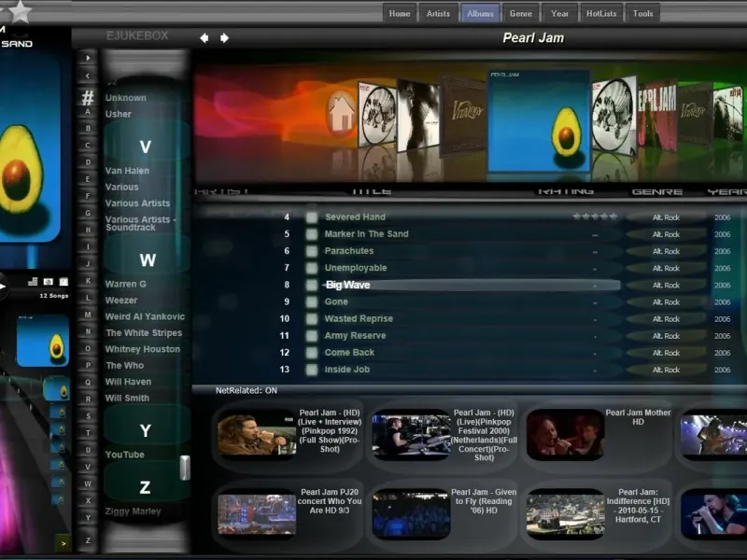Check the box for Severed Hand
The width and height of the screenshot is (747, 560).
[312, 217]
